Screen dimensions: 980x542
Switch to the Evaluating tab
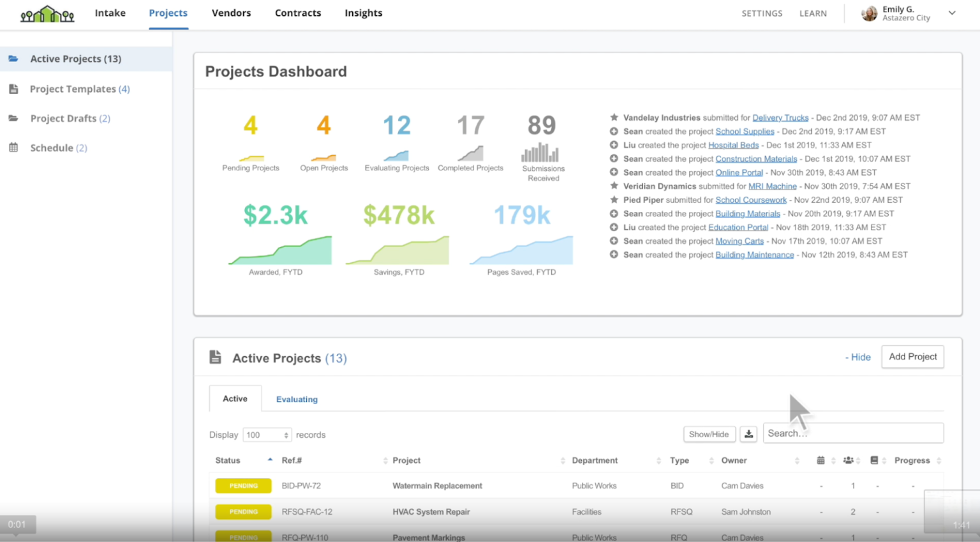point(297,399)
